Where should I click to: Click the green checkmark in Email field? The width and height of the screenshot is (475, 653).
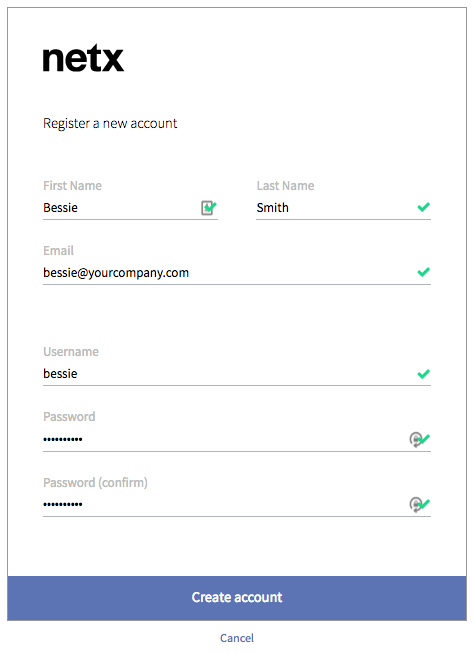pyautogui.click(x=423, y=272)
